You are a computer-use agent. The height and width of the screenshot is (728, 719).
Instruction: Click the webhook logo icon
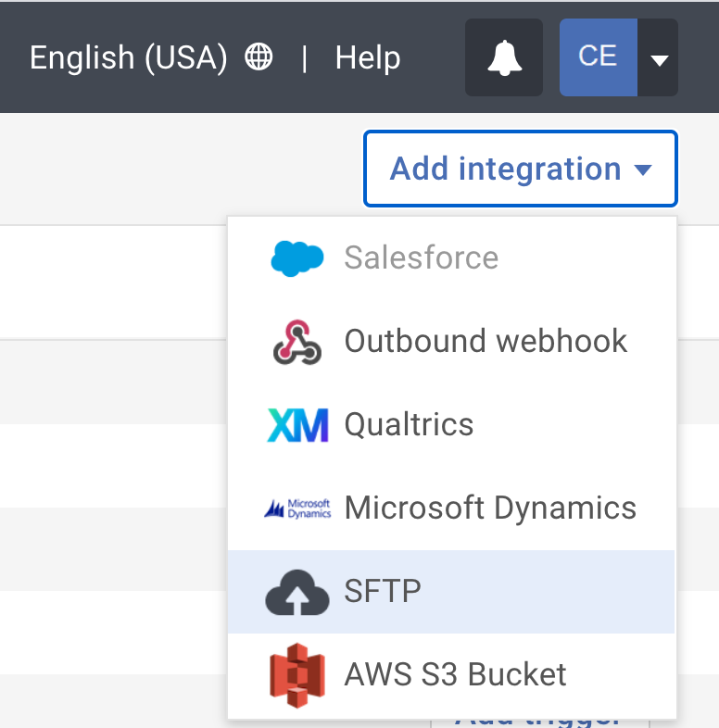point(297,342)
